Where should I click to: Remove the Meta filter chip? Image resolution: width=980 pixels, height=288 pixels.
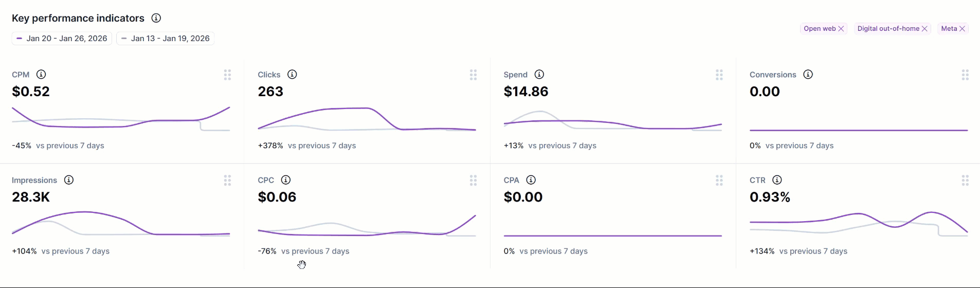pos(962,29)
